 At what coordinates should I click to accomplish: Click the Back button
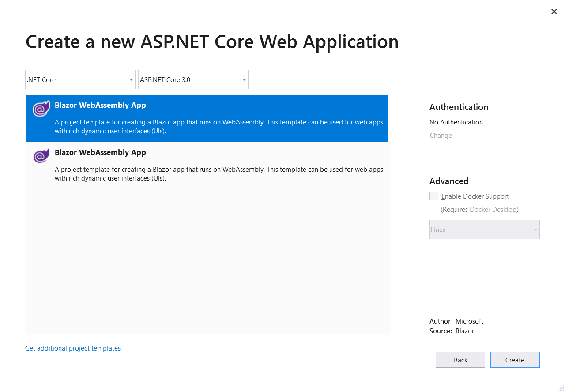click(x=460, y=360)
